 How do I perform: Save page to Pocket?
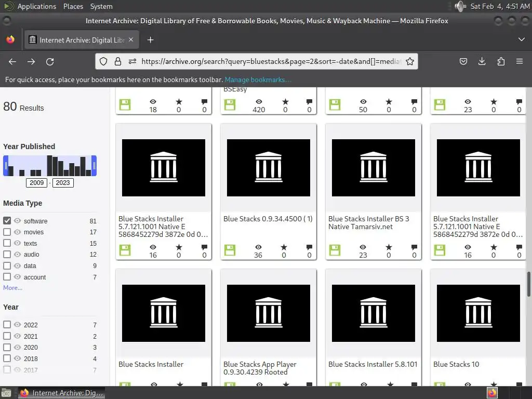click(463, 61)
